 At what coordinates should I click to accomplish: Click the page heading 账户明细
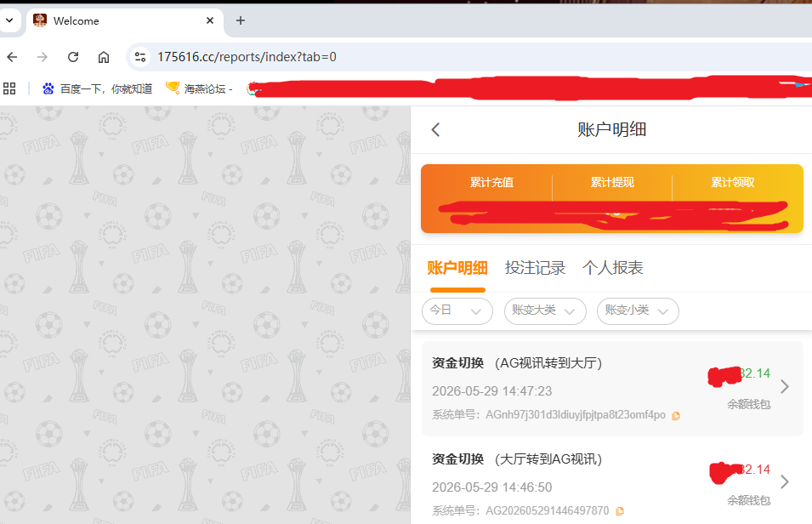(x=612, y=129)
